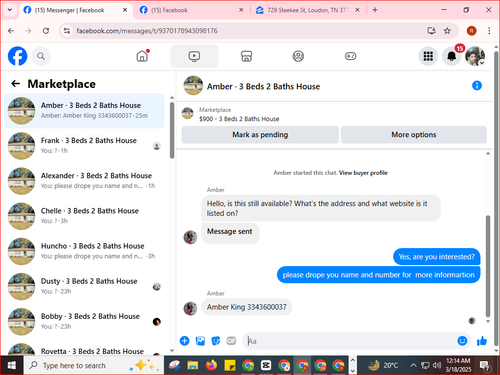Open the Chelle chat thread
The image size is (500, 375).
tap(84, 216)
